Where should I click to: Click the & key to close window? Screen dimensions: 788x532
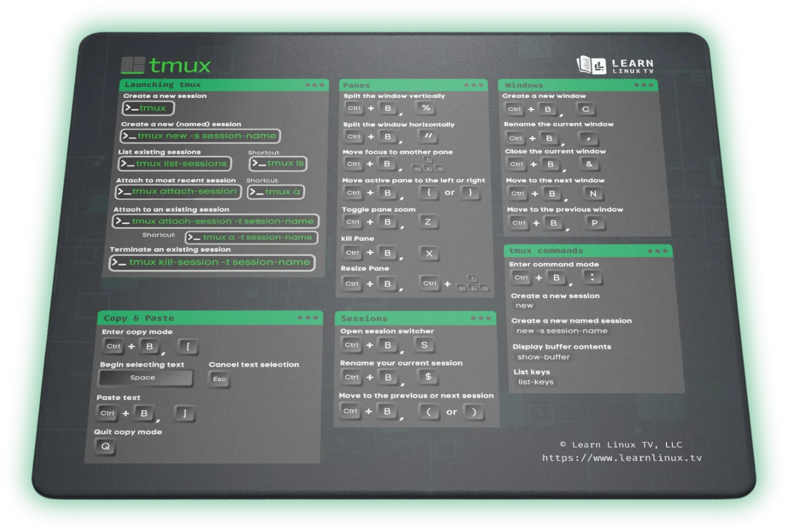tap(589, 164)
